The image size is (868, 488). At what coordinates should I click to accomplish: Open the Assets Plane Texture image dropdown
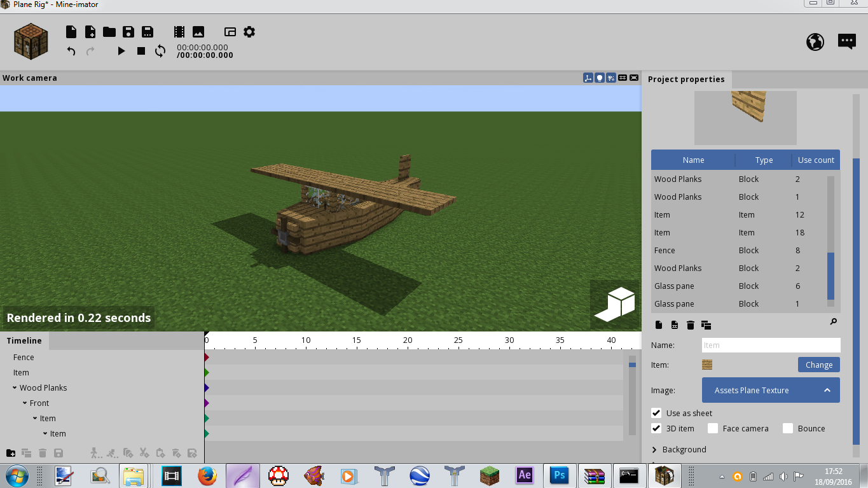771,390
